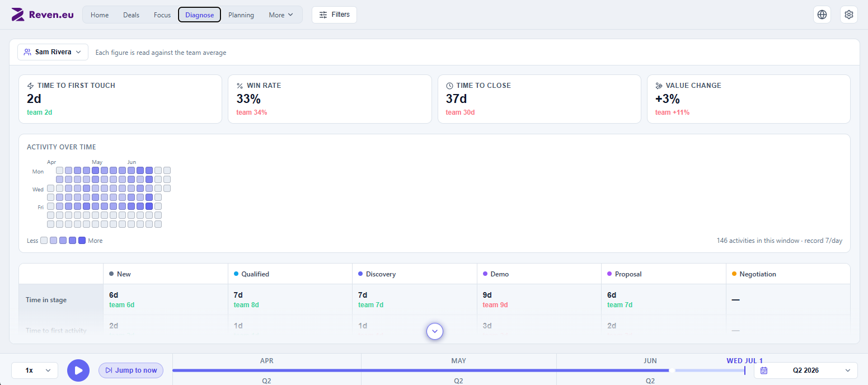
Task: Open the Sam Rivera person selector
Action: coord(53,52)
